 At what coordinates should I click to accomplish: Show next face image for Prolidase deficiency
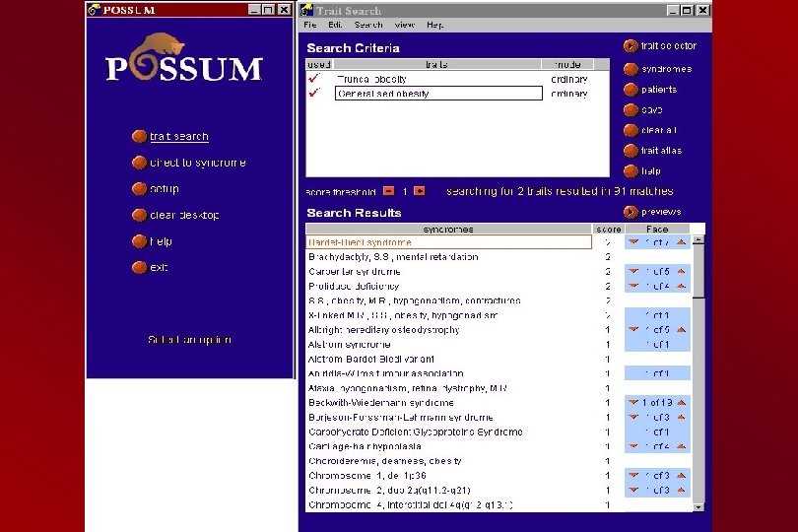pyautogui.click(x=682, y=286)
